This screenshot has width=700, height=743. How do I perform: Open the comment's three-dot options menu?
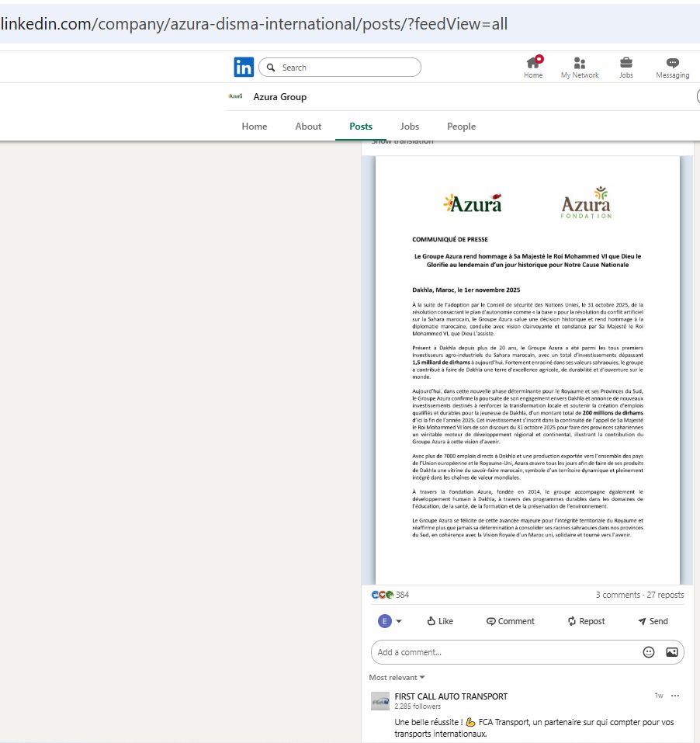tap(675, 696)
